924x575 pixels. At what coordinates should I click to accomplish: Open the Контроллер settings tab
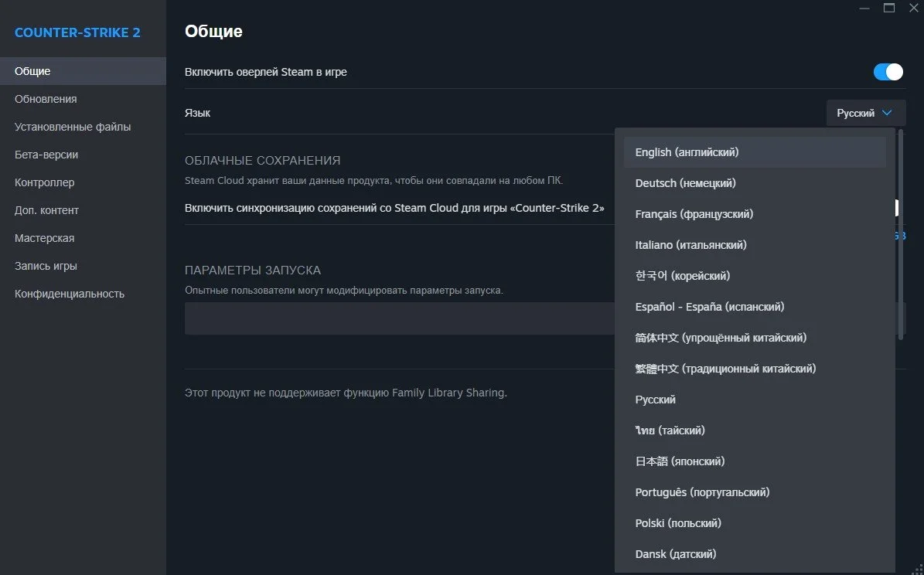(83, 182)
